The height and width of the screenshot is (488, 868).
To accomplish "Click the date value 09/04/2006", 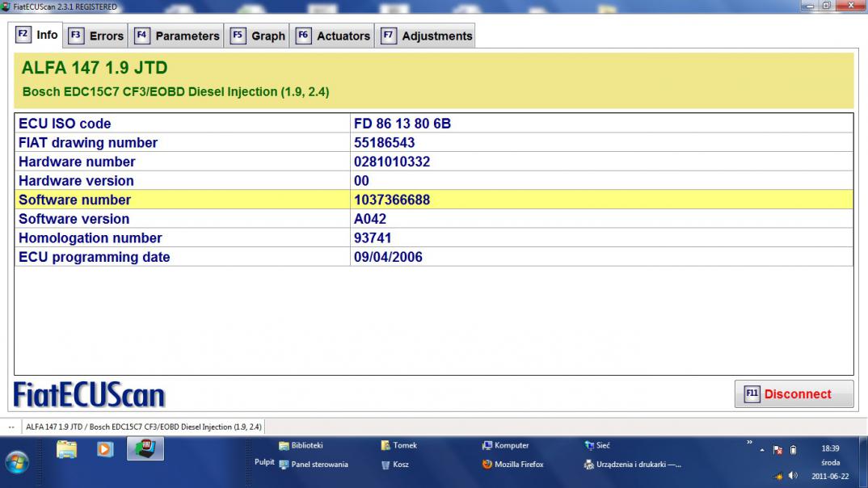I will [388, 257].
